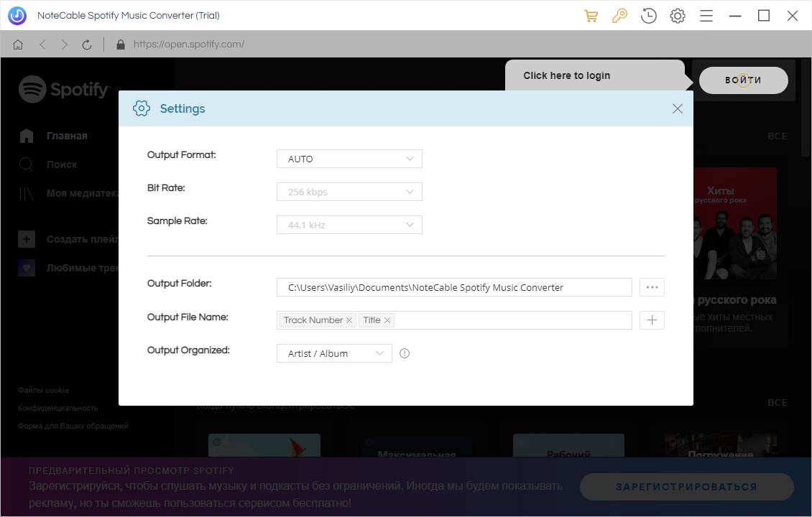The image size is (812, 517).
Task: Open the shopping cart purchase icon
Action: tap(591, 16)
